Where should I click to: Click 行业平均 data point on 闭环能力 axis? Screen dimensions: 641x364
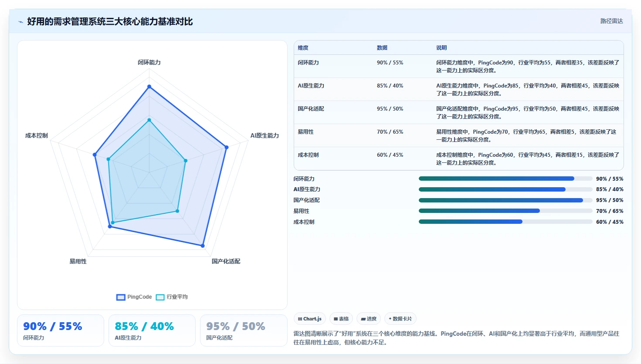[149, 120]
